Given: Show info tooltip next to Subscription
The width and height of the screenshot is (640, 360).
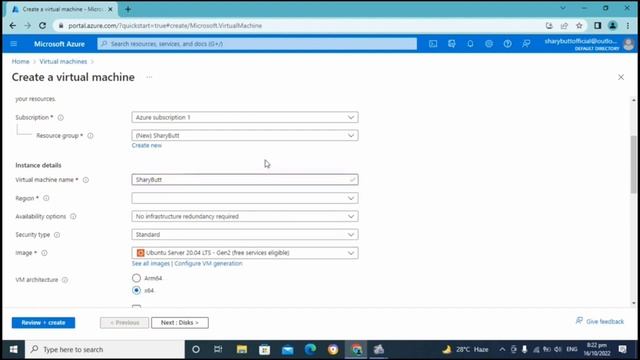Looking at the screenshot, I should [x=60, y=118].
